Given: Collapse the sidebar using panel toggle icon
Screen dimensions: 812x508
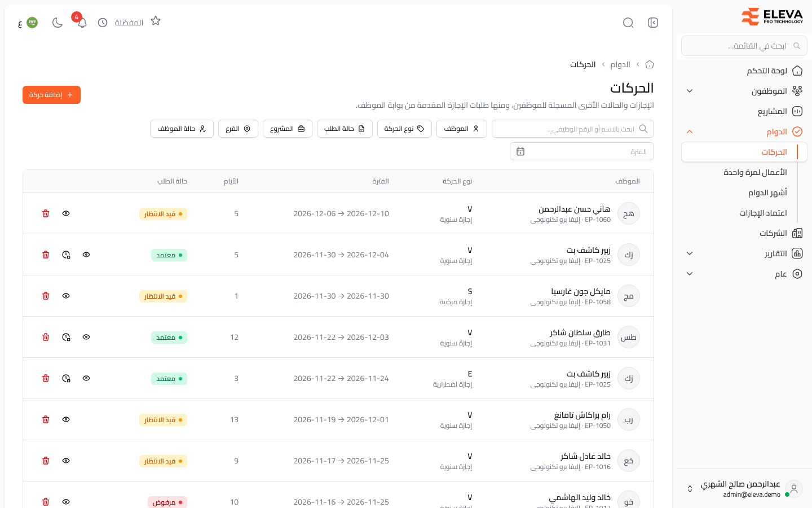Looking at the screenshot, I should click(653, 23).
